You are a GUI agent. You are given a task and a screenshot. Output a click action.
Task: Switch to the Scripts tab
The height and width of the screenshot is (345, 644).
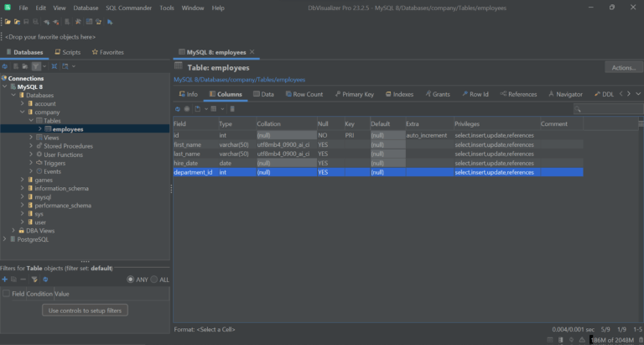pyautogui.click(x=68, y=52)
